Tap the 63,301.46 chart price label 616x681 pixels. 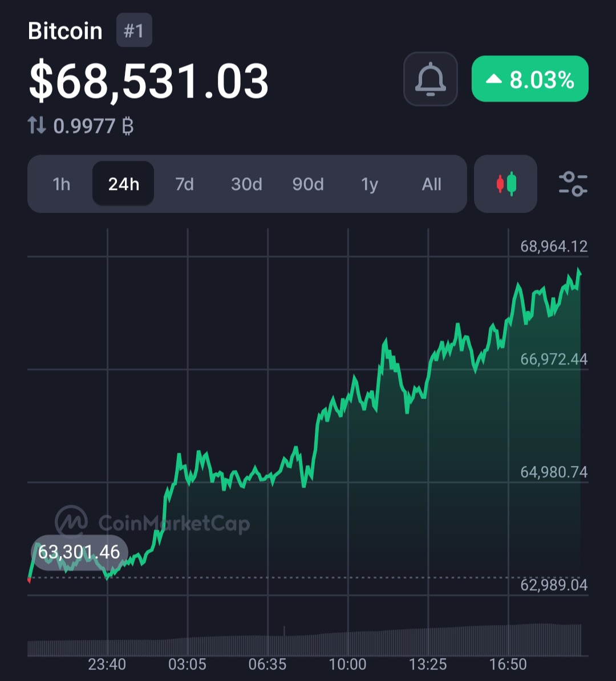pyautogui.click(x=79, y=552)
